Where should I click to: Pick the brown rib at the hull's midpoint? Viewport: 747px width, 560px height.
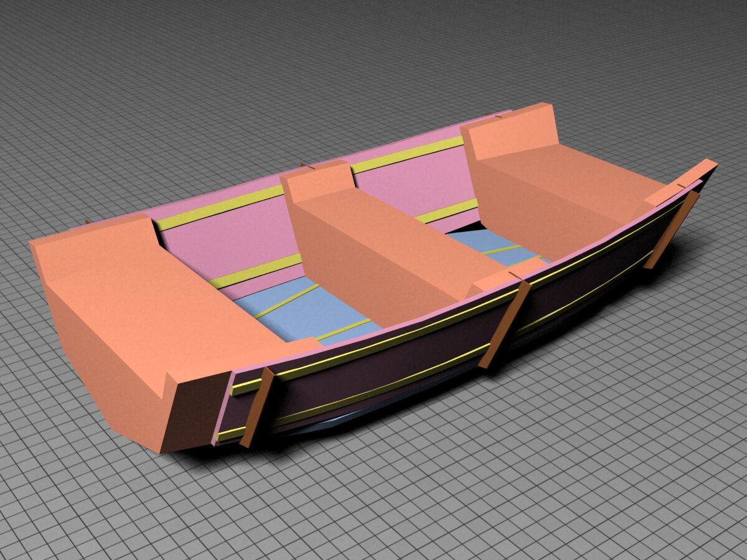[505, 324]
